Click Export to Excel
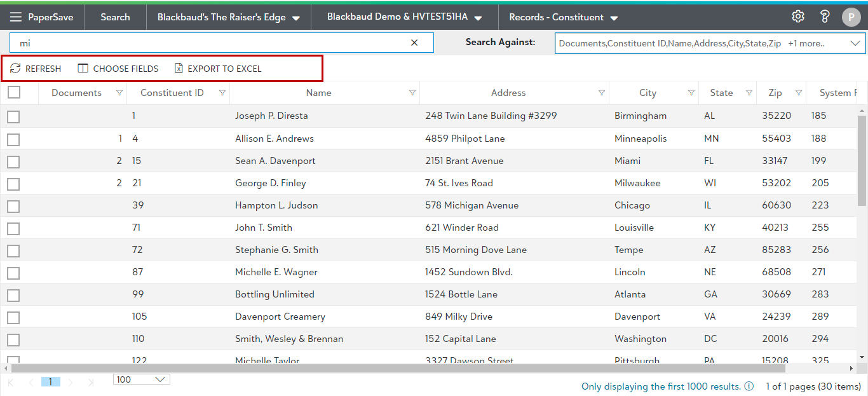Screen dimensions: 868x396 coord(218,69)
